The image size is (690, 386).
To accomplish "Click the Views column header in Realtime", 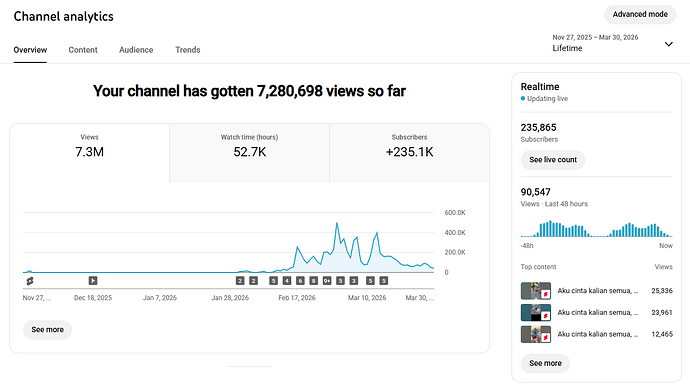I will (x=663, y=267).
